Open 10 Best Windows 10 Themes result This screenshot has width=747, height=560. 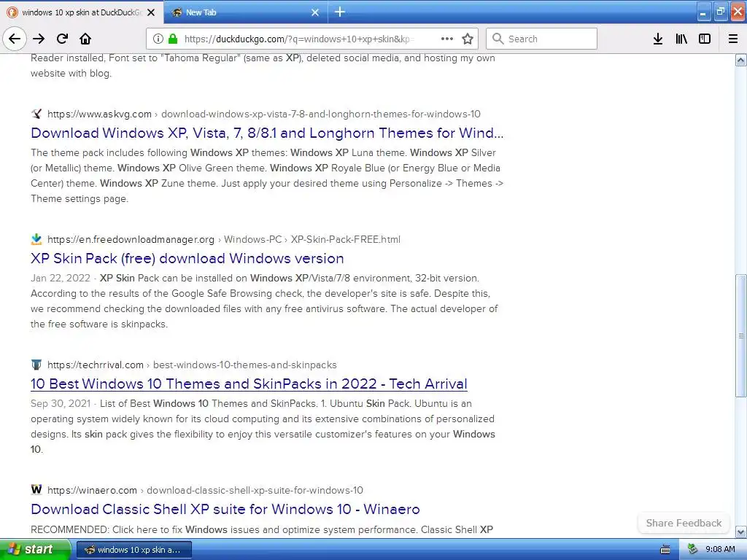[x=249, y=384]
